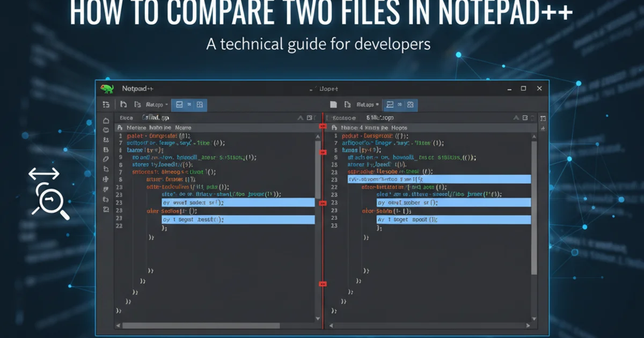Click first highlighted diff line in right pane

click(x=439, y=179)
